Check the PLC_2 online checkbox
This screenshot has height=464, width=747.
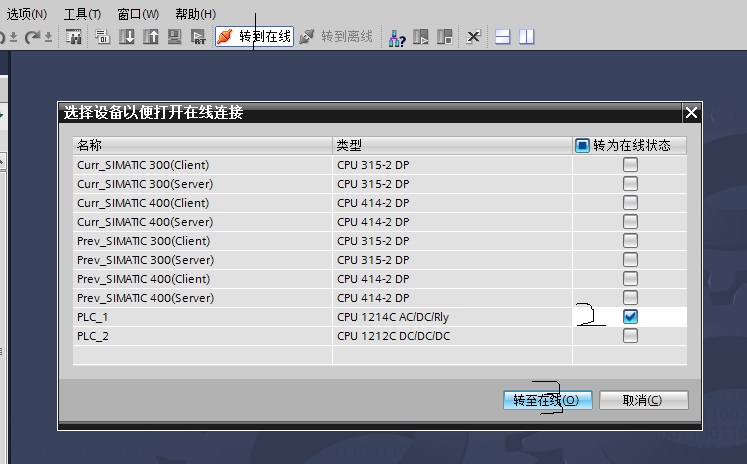point(630,336)
